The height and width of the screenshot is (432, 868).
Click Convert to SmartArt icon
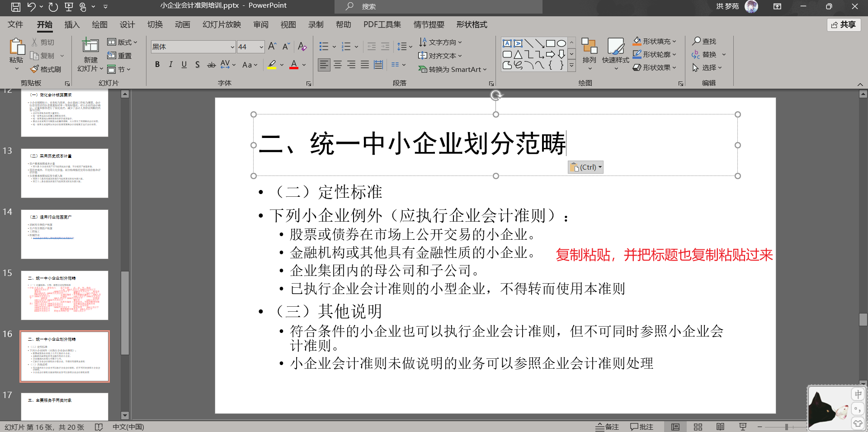pos(423,69)
